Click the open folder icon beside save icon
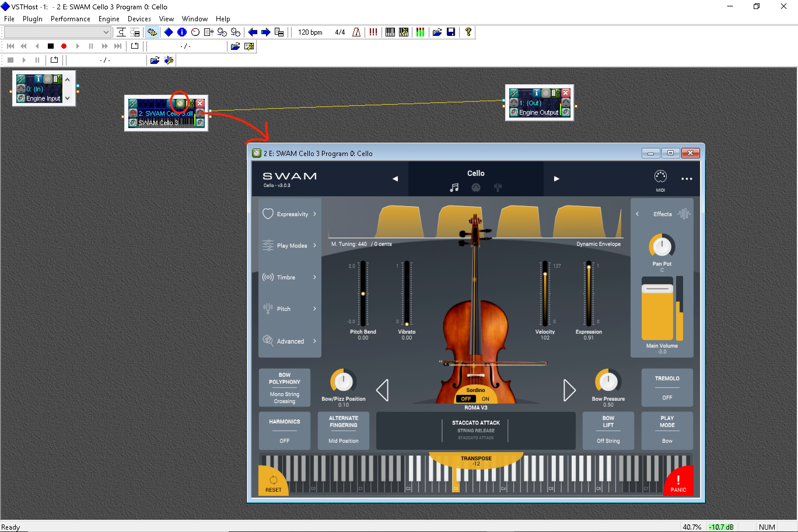 pos(437,32)
